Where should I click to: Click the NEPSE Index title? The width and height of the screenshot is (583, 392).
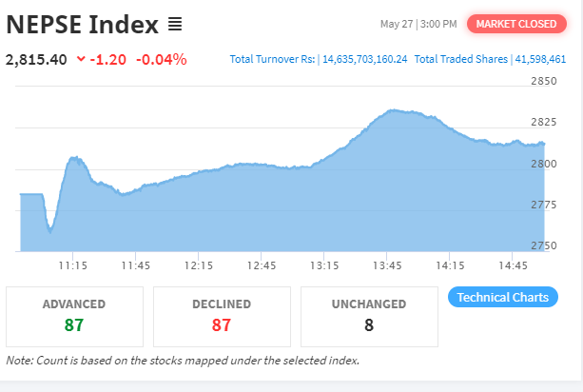(x=82, y=25)
